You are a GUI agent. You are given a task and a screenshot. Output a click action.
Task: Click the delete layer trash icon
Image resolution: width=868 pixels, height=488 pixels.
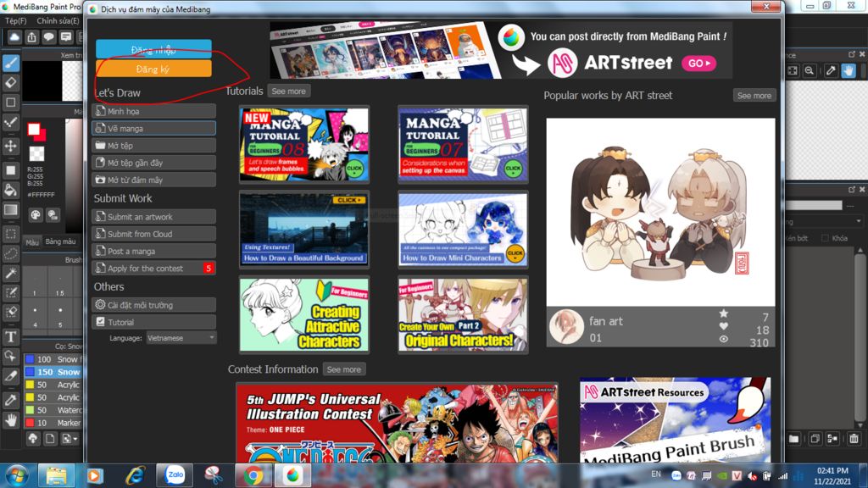click(x=854, y=439)
